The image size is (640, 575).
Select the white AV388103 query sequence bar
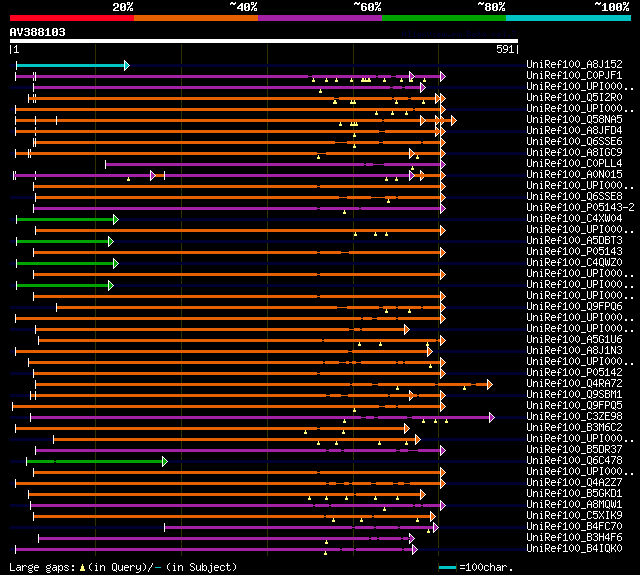coord(264,41)
